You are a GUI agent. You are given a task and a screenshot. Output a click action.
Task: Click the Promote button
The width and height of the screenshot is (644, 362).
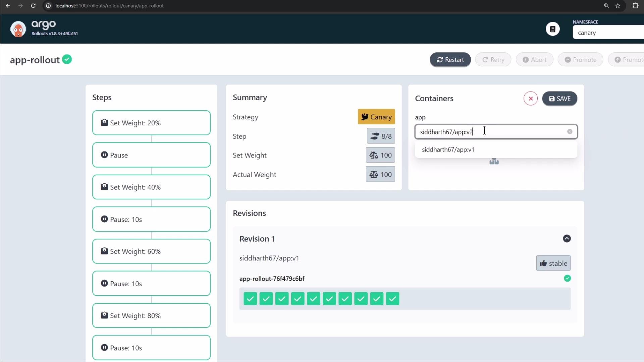click(x=580, y=60)
